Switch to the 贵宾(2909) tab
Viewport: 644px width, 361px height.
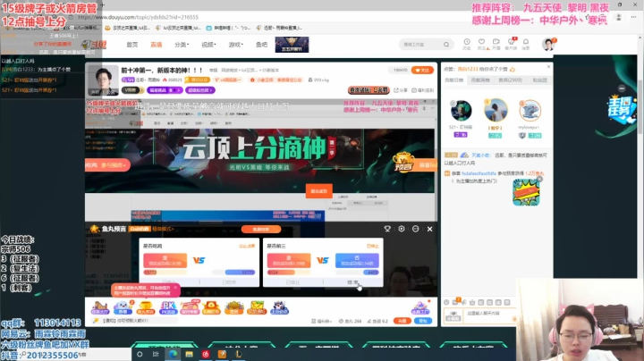(x=510, y=80)
